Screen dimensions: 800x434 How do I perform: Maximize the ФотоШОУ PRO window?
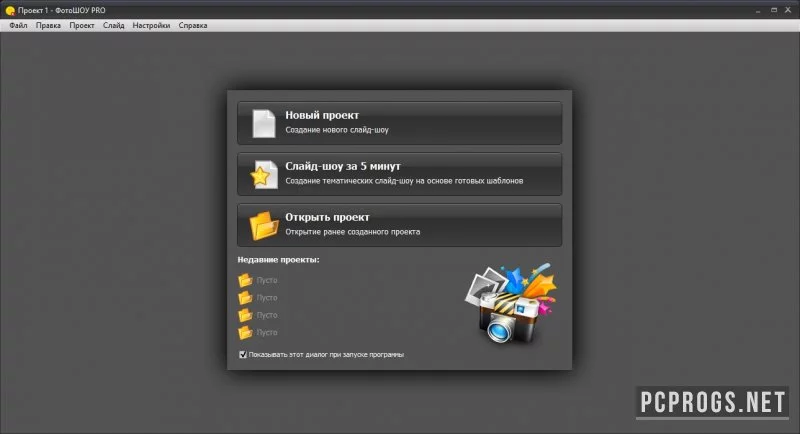tap(773, 10)
